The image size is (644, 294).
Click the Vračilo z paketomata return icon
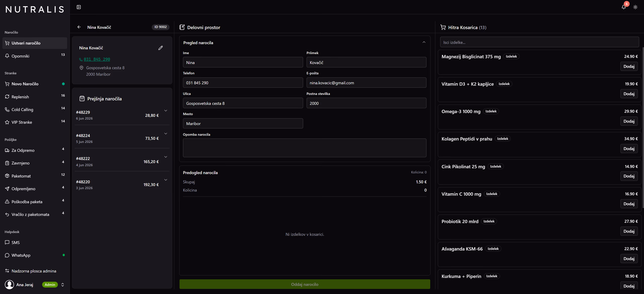click(7, 214)
